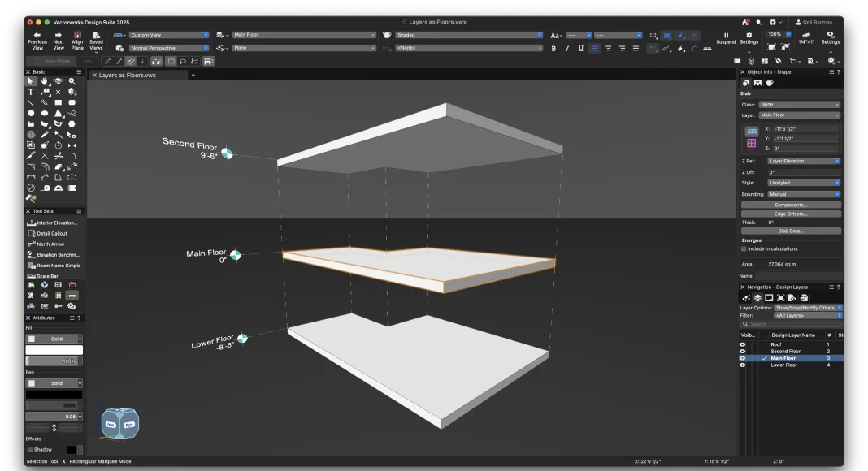
Task: Enable Include in calculations checkbox
Action: click(x=744, y=249)
